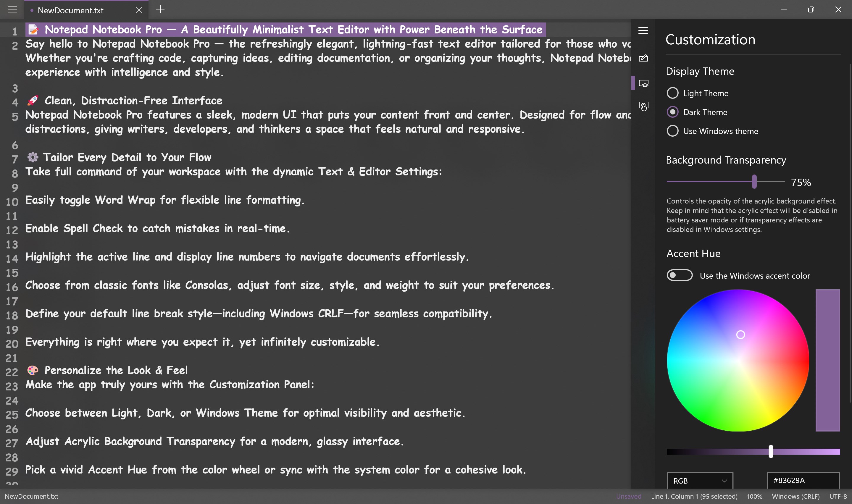The width and height of the screenshot is (852, 504).
Task: Switch to the NewDocument.txt tab
Action: pyautogui.click(x=71, y=11)
